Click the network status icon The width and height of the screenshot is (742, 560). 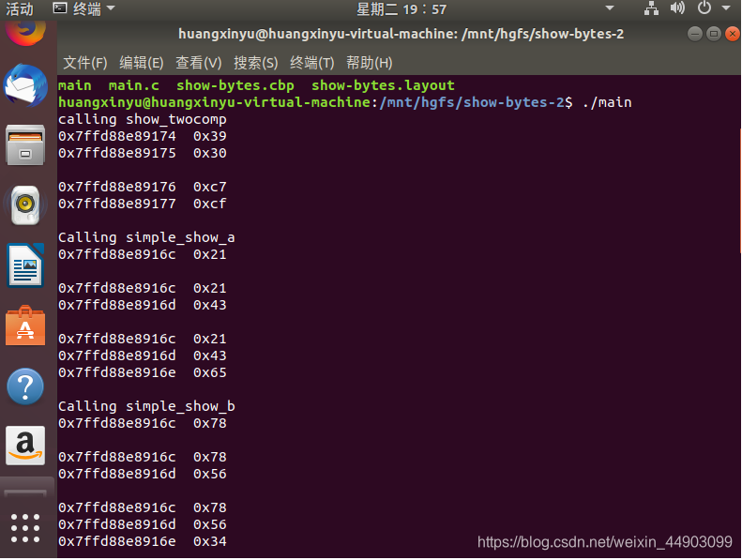click(652, 8)
